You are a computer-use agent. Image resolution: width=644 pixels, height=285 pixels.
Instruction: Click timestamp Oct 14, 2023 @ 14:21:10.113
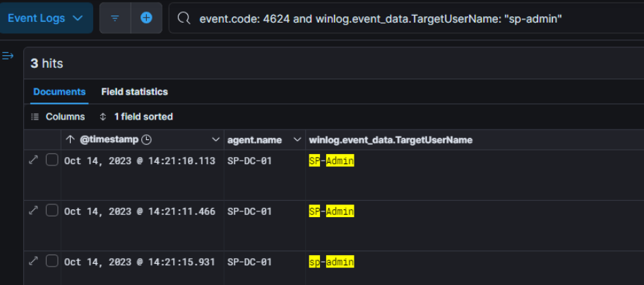coord(140,161)
